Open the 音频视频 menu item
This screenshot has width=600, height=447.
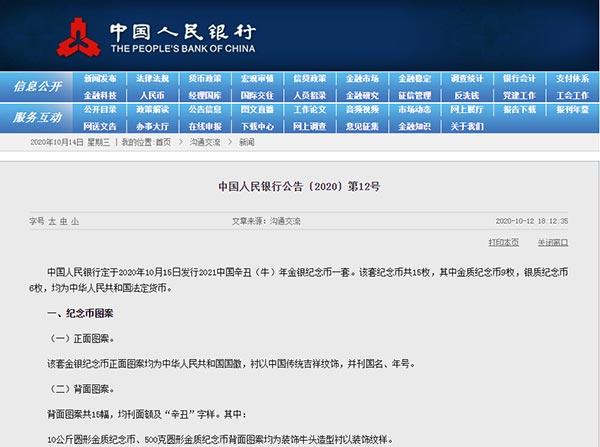point(362,109)
